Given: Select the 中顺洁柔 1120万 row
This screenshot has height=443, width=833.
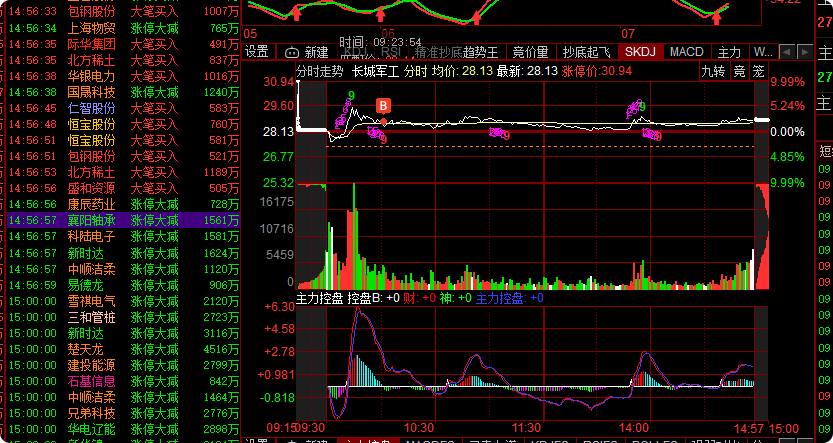Looking at the screenshot, I should tap(123, 269).
